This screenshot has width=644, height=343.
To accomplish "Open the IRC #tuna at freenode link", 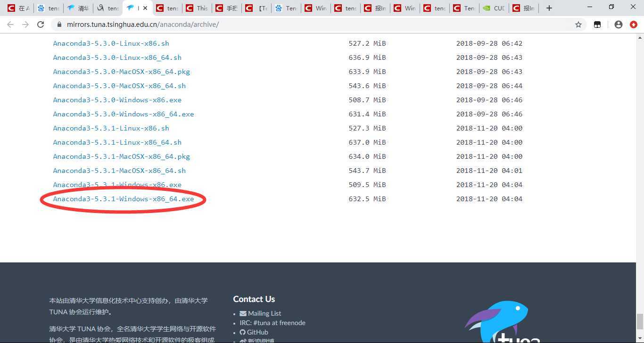I will pyautogui.click(x=272, y=323).
